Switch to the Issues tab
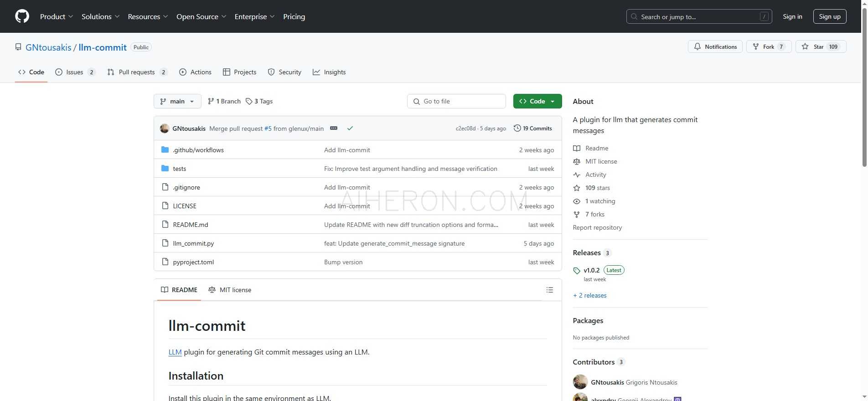Screen dimensions: 868x401 [x=75, y=72]
